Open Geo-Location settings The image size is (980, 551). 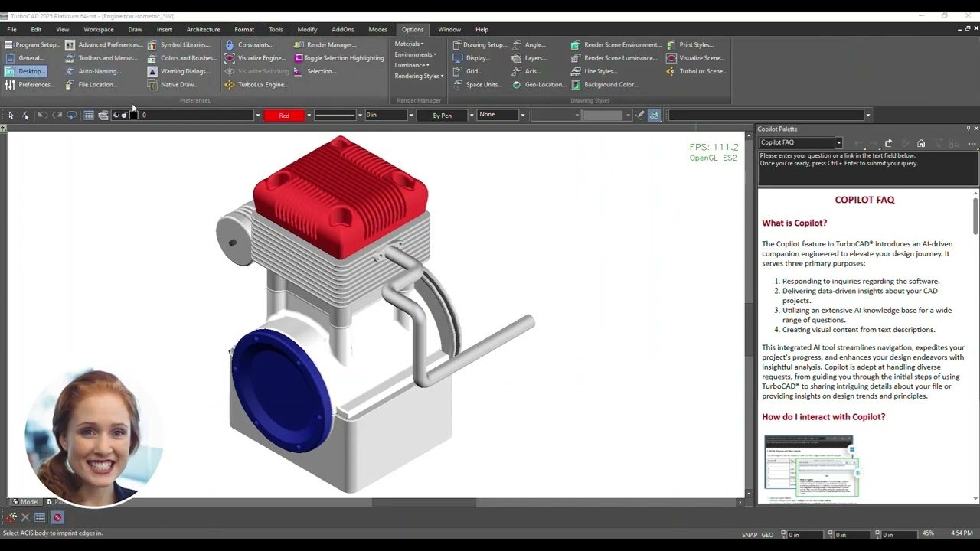pos(539,85)
